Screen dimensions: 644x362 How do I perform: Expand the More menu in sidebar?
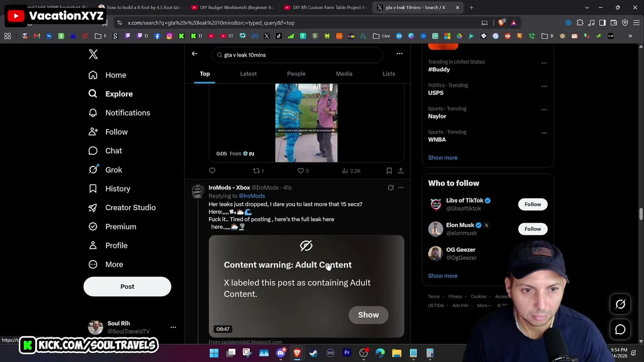pos(106,264)
